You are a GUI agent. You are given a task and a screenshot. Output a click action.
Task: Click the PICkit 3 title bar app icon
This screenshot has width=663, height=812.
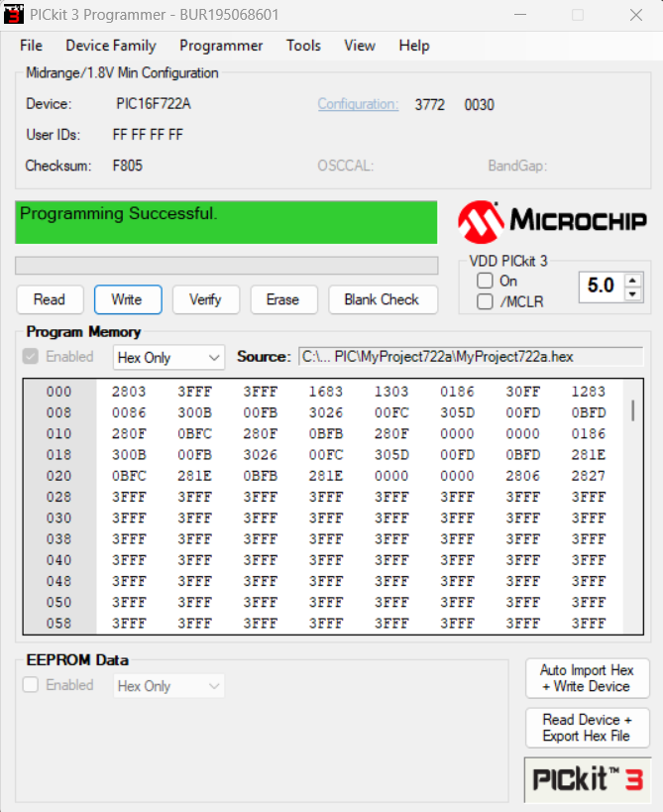tap(14, 14)
